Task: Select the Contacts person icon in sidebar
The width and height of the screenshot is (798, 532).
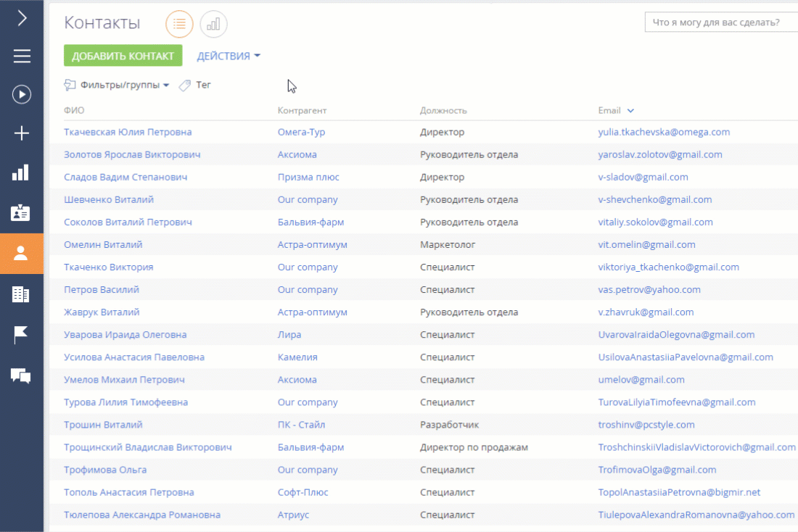Action: (21, 253)
